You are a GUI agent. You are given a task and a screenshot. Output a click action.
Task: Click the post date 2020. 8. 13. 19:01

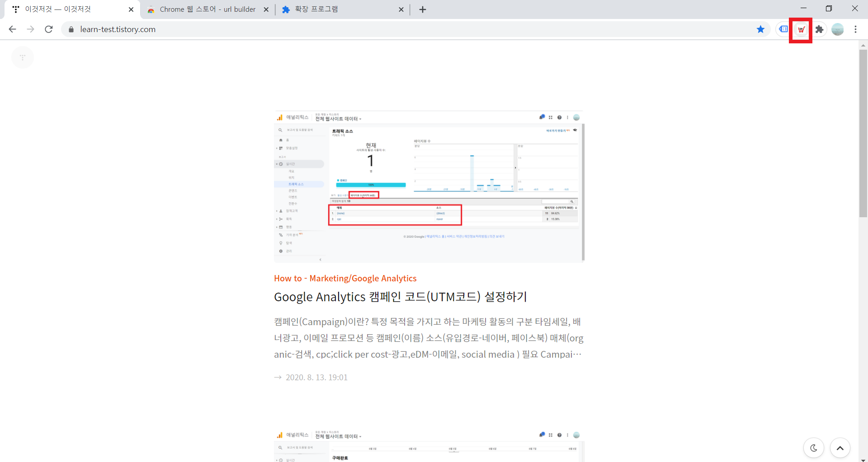pos(316,377)
